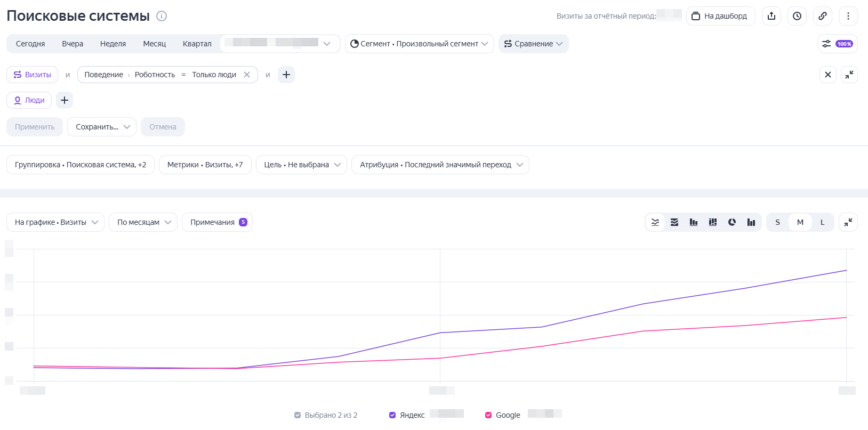Select the Неделя period tab
Viewport: 868px width, 430px height.
coord(113,44)
